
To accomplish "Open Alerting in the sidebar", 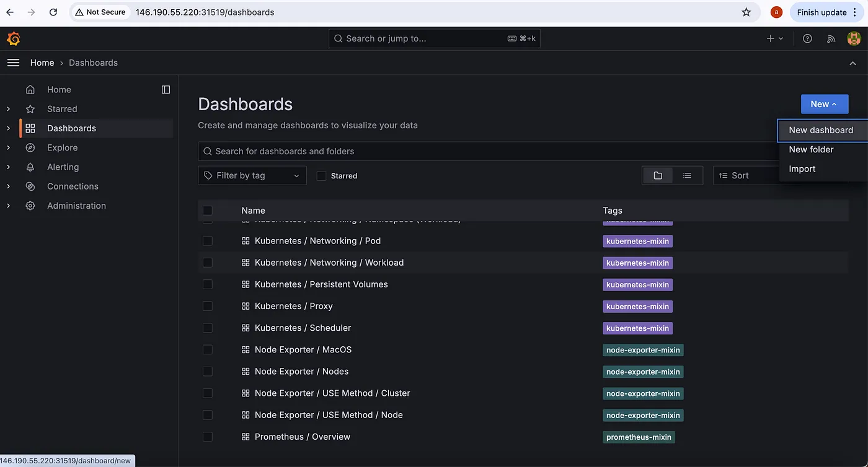I will [x=63, y=167].
